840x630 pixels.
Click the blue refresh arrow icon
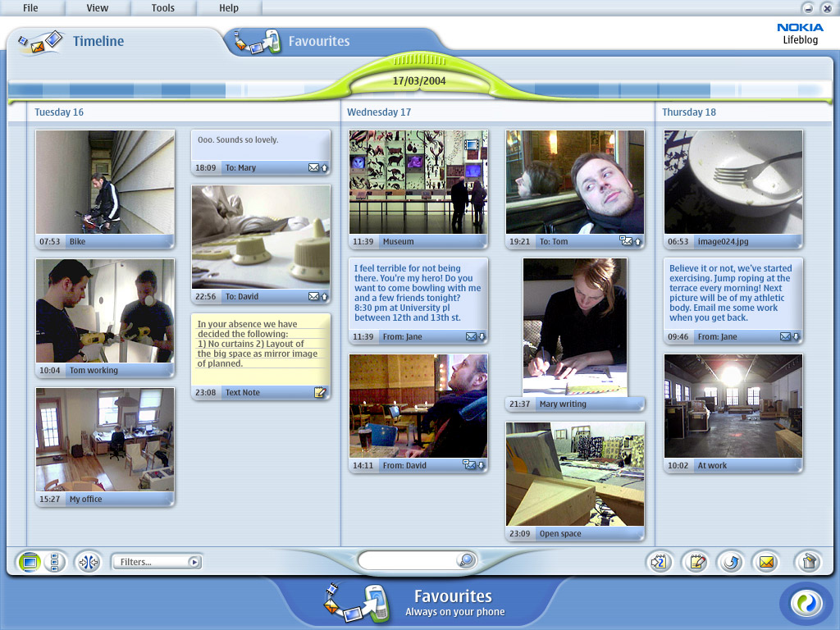coord(729,562)
